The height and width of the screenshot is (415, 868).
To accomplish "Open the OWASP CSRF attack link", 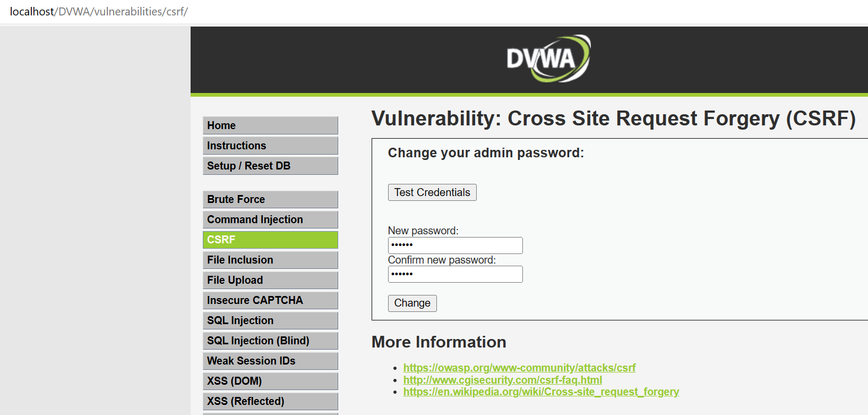I will [519, 368].
